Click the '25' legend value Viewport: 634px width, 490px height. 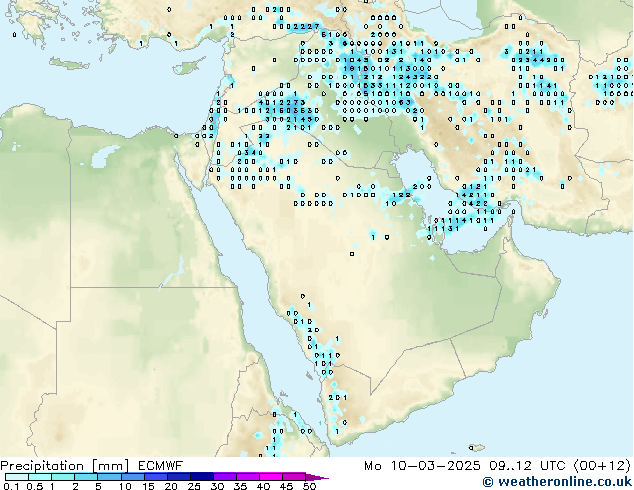(x=194, y=486)
